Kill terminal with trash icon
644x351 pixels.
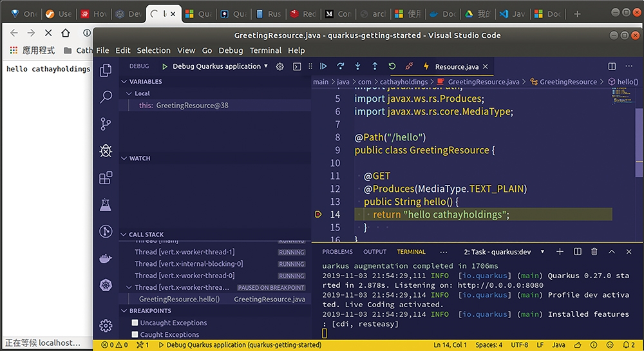tap(594, 252)
